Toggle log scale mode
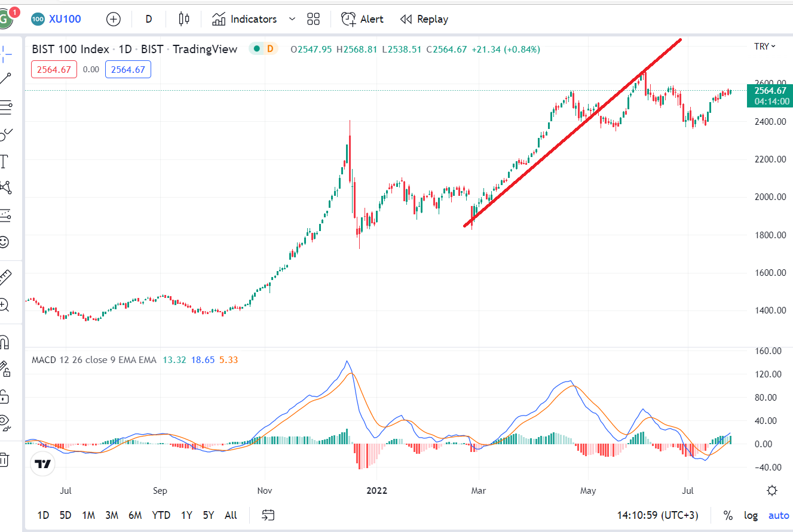This screenshot has height=532, width=793. tap(751, 515)
